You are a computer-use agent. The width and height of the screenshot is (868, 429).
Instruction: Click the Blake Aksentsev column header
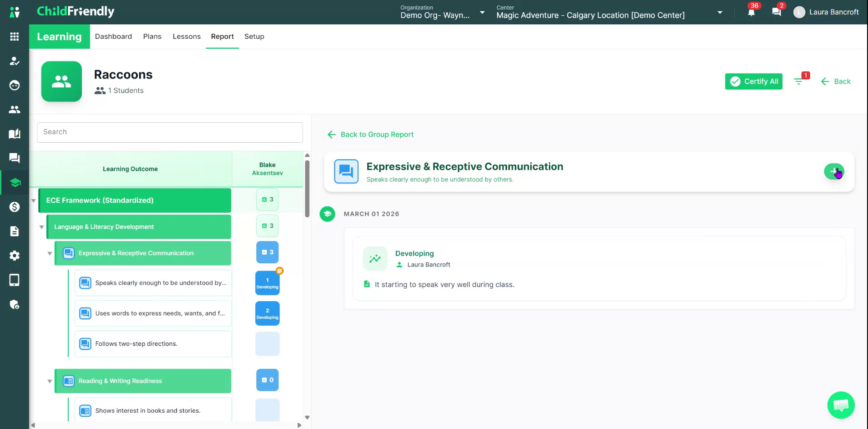click(x=268, y=169)
